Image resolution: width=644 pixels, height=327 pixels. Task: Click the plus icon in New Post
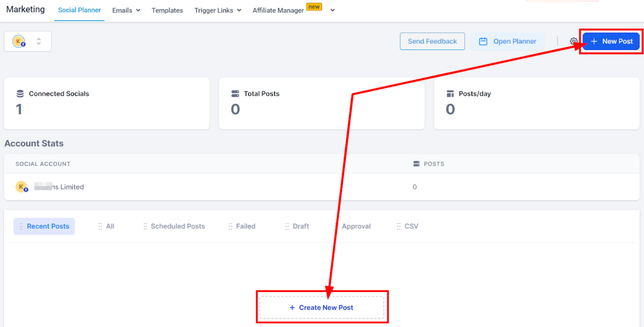(594, 41)
